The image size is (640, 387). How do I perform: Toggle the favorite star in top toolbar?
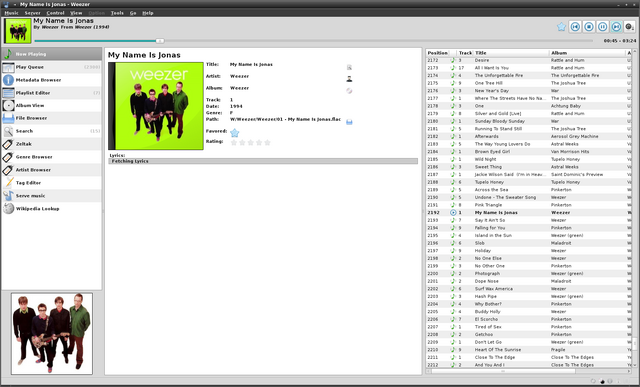pos(561,27)
